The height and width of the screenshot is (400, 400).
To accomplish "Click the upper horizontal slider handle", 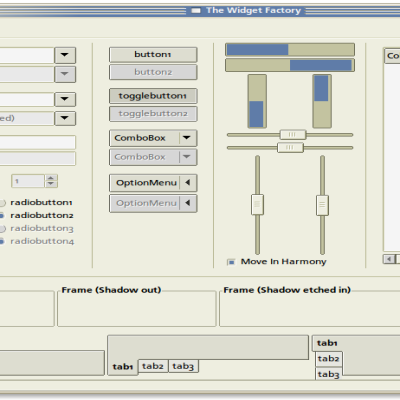I will [293, 135].
